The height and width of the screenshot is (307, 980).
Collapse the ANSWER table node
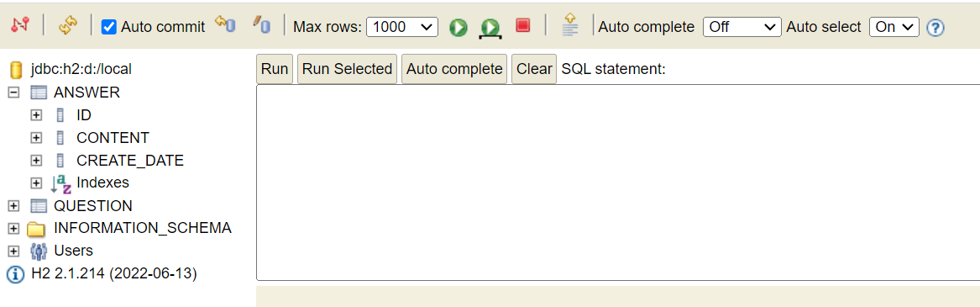pyautogui.click(x=13, y=93)
